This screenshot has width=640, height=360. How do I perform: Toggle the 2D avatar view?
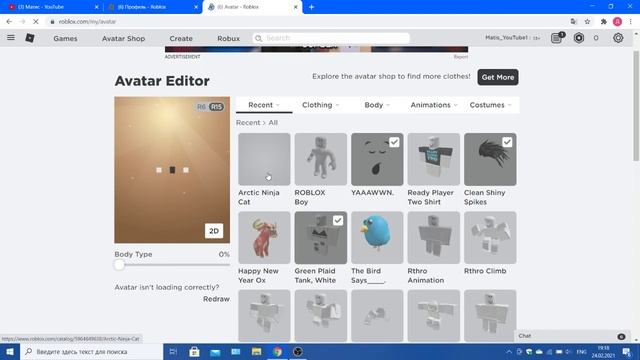point(214,231)
